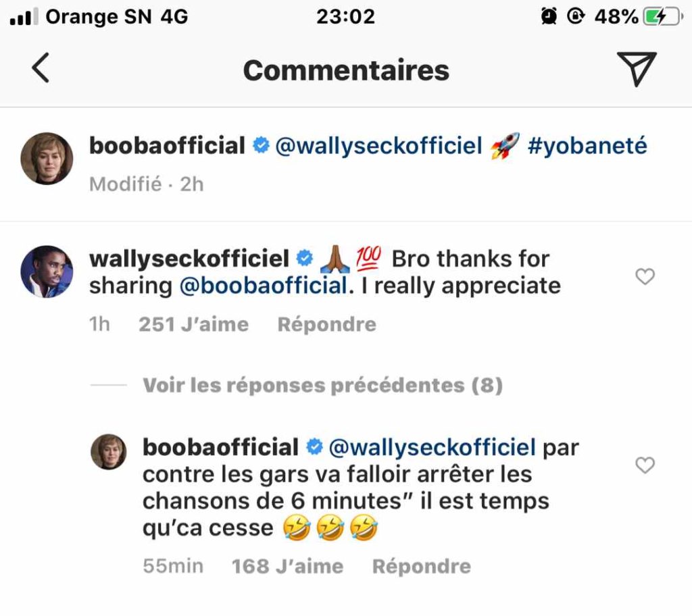The width and height of the screenshot is (692, 616).
Task: Open boobaofficial username in the caption
Action: click(167, 146)
